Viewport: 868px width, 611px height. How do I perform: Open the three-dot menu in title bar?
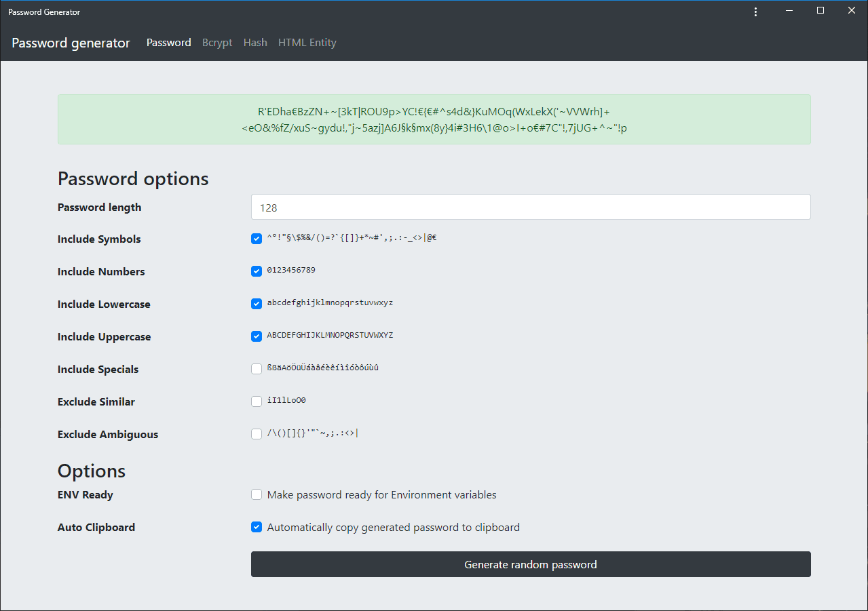point(755,12)
